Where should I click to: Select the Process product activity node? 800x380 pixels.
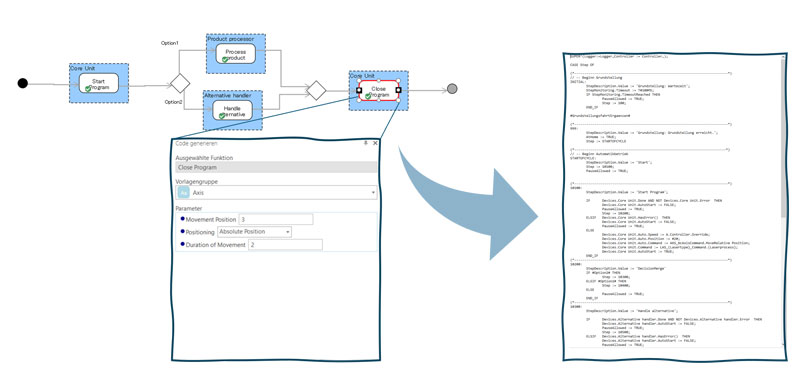[x=235, y=54]
